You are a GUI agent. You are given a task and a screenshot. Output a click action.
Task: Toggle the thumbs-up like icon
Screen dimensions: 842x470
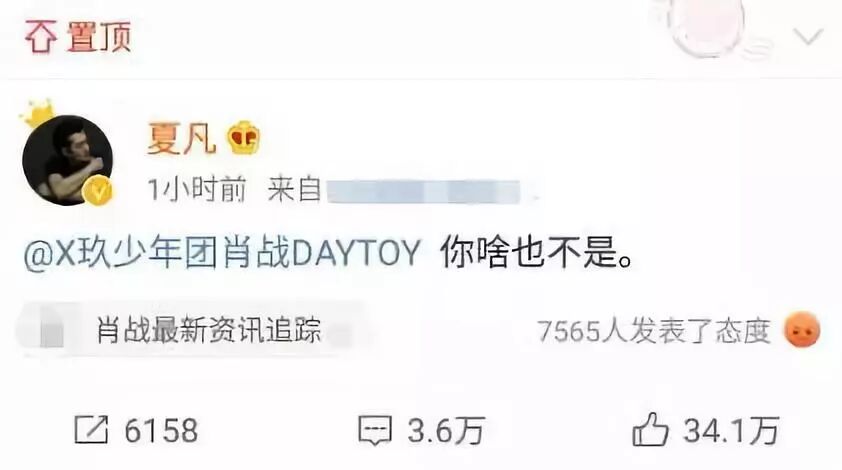[x=650, y=429]
